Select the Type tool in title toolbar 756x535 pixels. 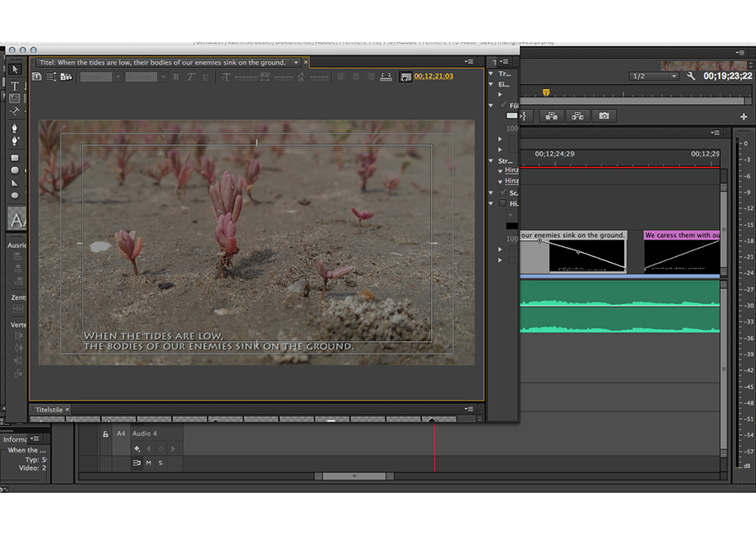coord(15,86)
